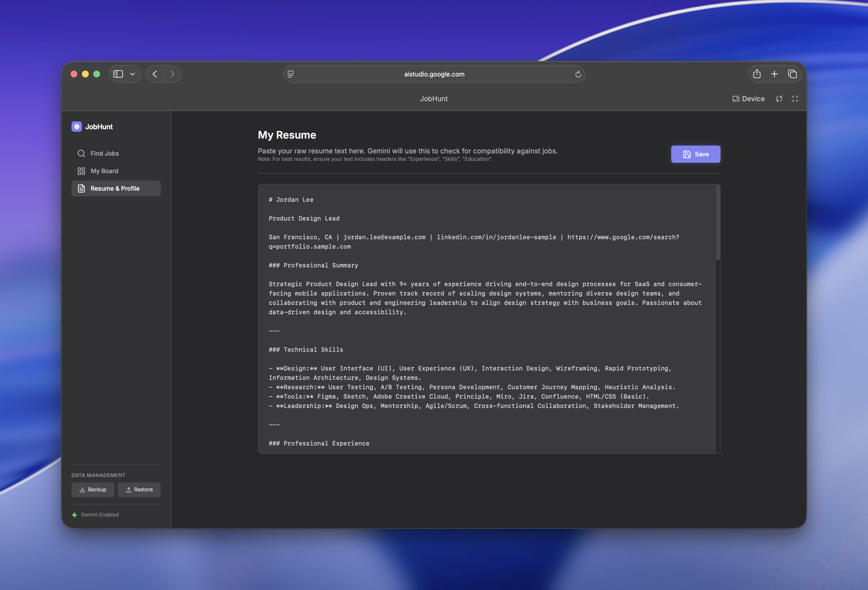The width and height of the screenshot is (868, 590).
Task: Open Find Jobs in the sidebar
Action: click(x=104, y=154)
